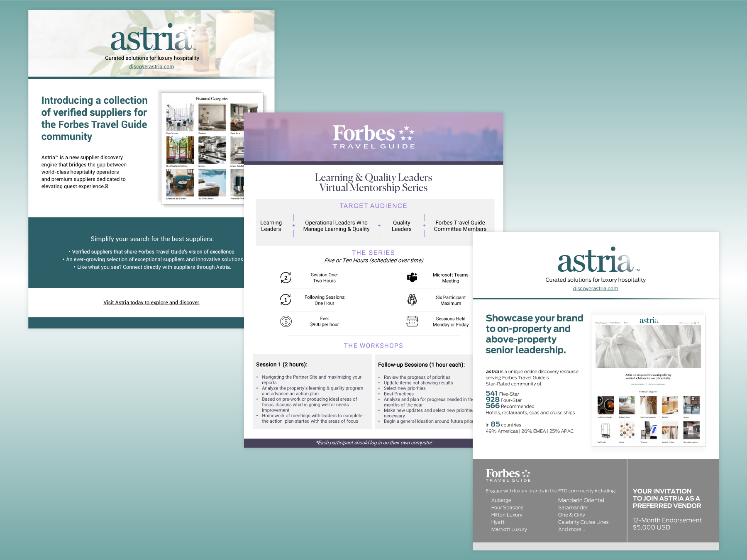
Task: Click the large astria logo on right flyer
Action: pos(595,261)
